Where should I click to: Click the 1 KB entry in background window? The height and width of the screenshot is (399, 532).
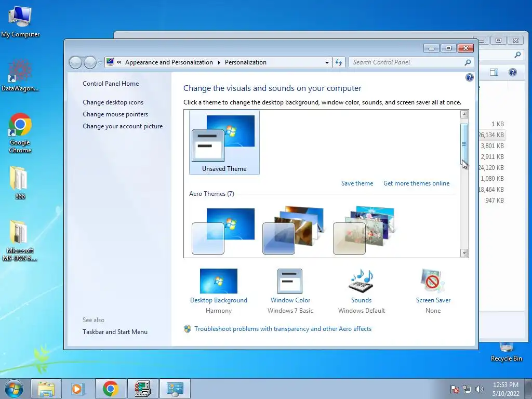point(497,124)
